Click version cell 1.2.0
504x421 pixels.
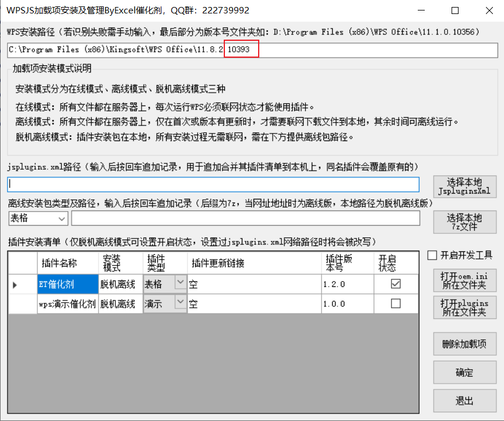pos(347,285)
